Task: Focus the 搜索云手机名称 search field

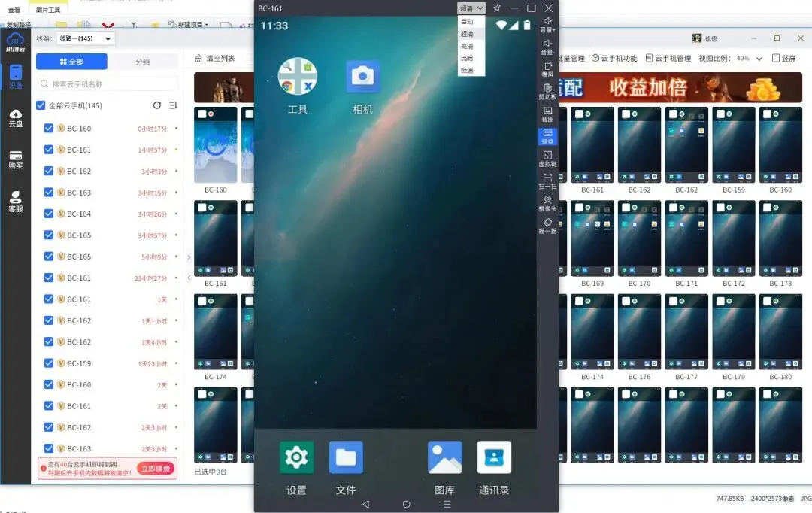Action: pyautogui.click(x=108, y=83)
